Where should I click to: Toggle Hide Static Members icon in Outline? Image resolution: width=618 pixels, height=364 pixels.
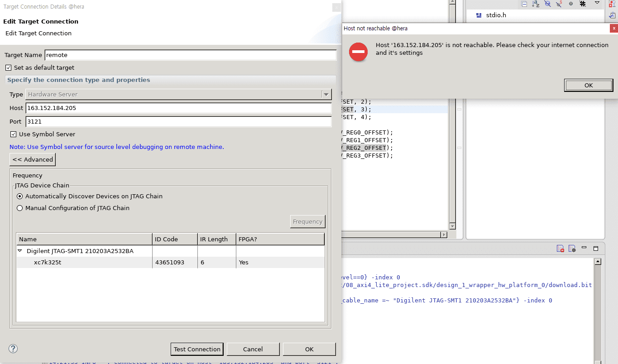pos(559,4)
